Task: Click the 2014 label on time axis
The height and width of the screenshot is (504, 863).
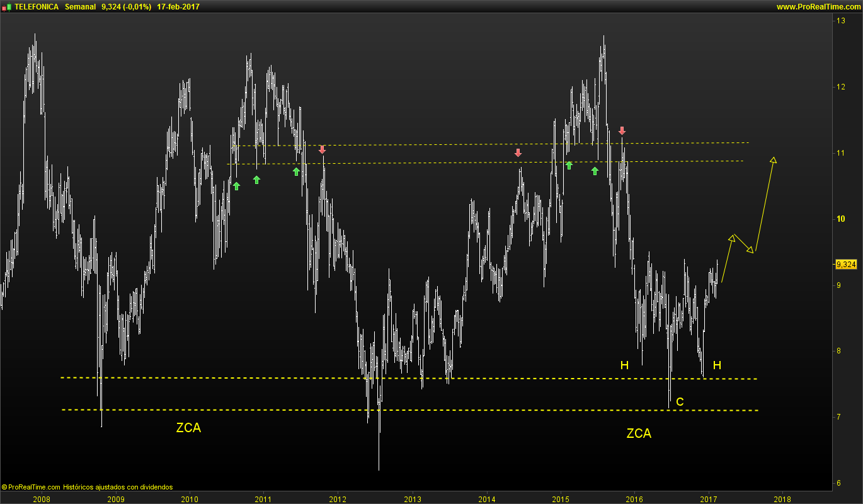Action: 486,498
